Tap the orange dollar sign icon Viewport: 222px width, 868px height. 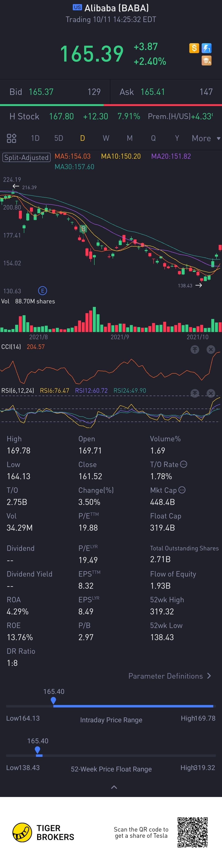(194, 48)
